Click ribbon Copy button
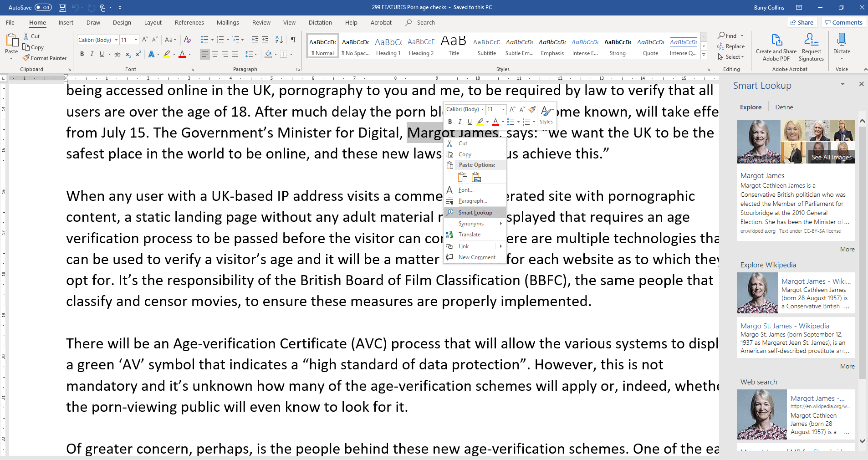Screen dimensions: 868x460 click(33, 47)
